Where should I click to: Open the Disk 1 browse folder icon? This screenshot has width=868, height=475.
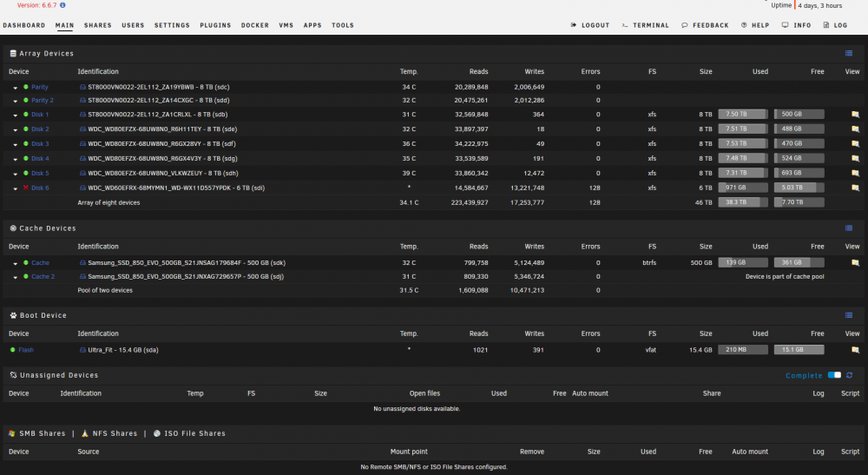855,115
